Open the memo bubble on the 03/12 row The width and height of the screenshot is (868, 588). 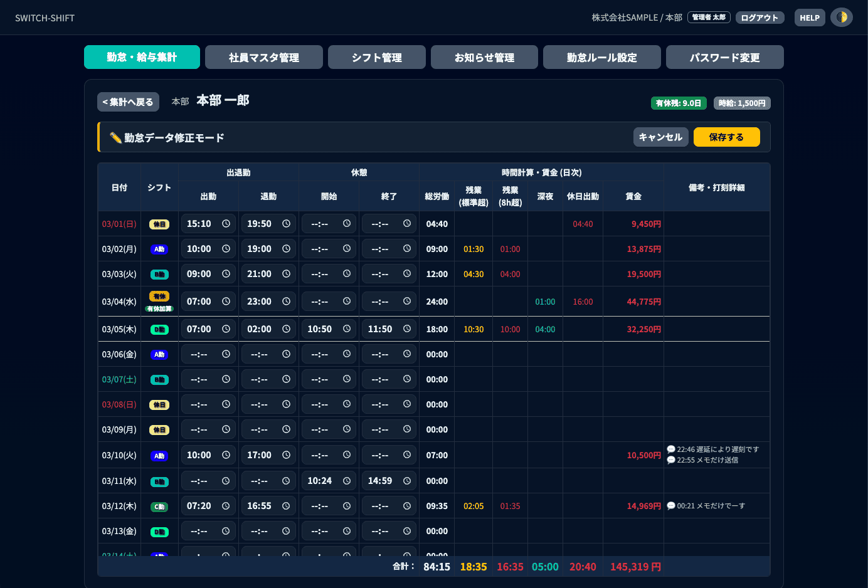pos(670,505)
